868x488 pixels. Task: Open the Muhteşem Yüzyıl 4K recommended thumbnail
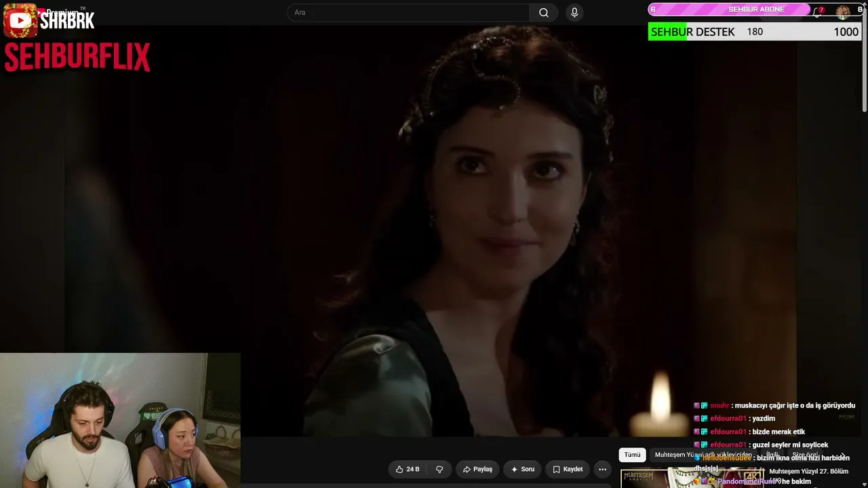pyautogui.click(x=692, y=478)
